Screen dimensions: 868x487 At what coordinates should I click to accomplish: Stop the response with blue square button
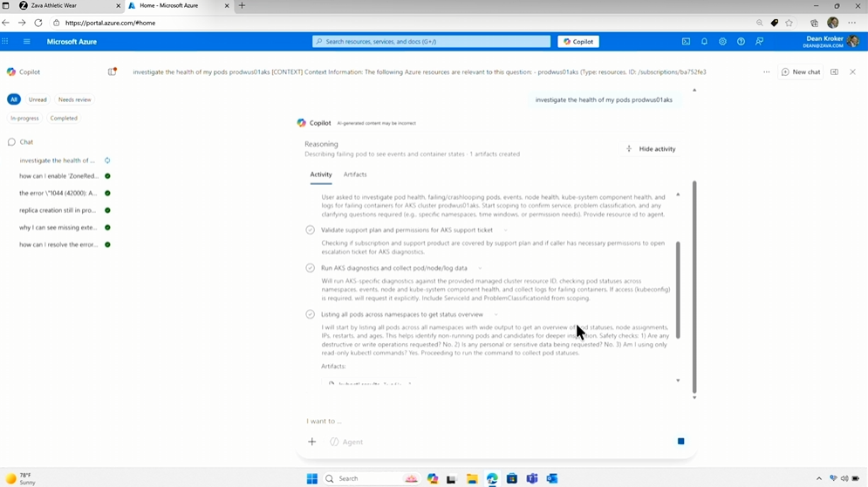point(681,441)
